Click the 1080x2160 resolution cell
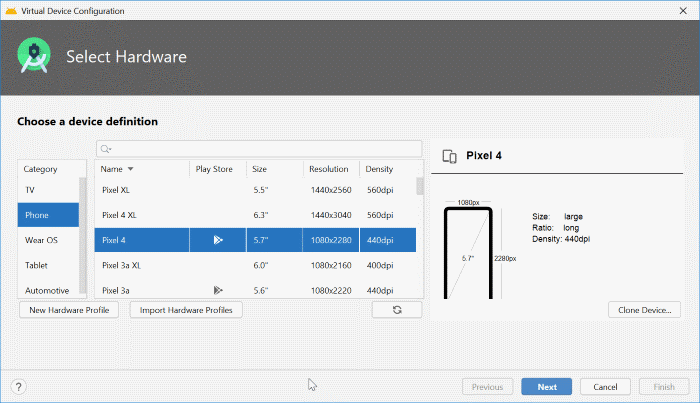This screenshot has width=700, height=403. tap(331, 265)
